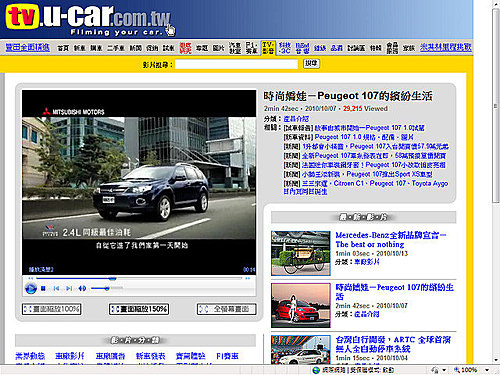Click the category link under the Peugeot 107 list entry

coord(367,314)
